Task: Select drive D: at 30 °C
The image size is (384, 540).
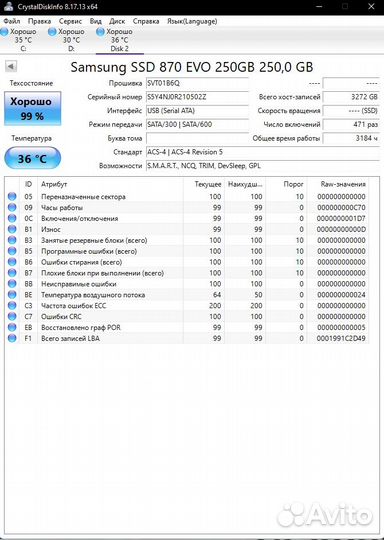Action: (71, 40)
